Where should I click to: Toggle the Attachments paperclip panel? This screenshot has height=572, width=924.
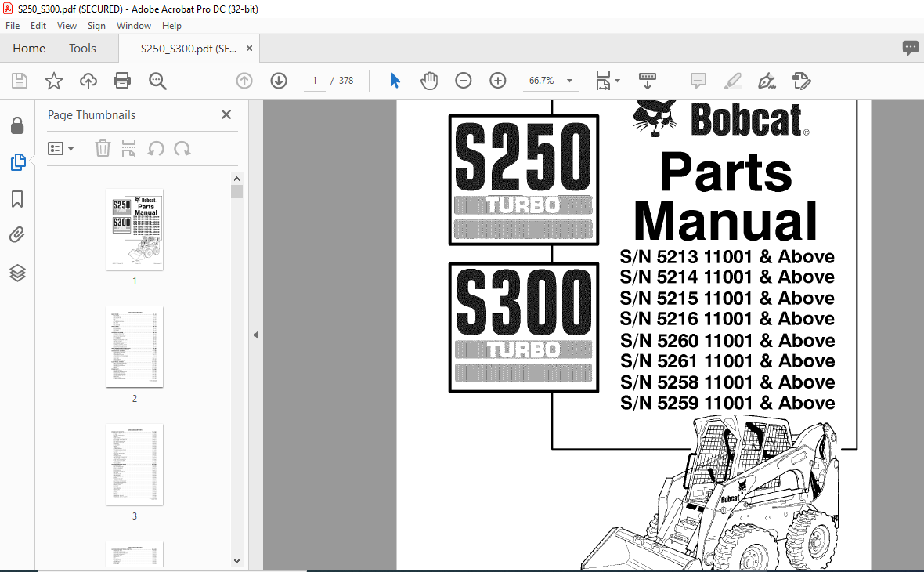point(17,235)
